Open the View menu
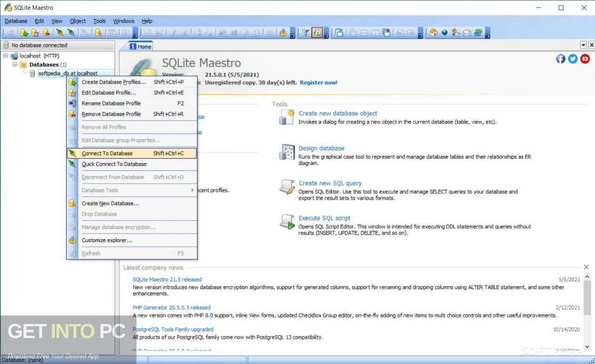This screenshot has width=595, height=364. click(57, 21)
